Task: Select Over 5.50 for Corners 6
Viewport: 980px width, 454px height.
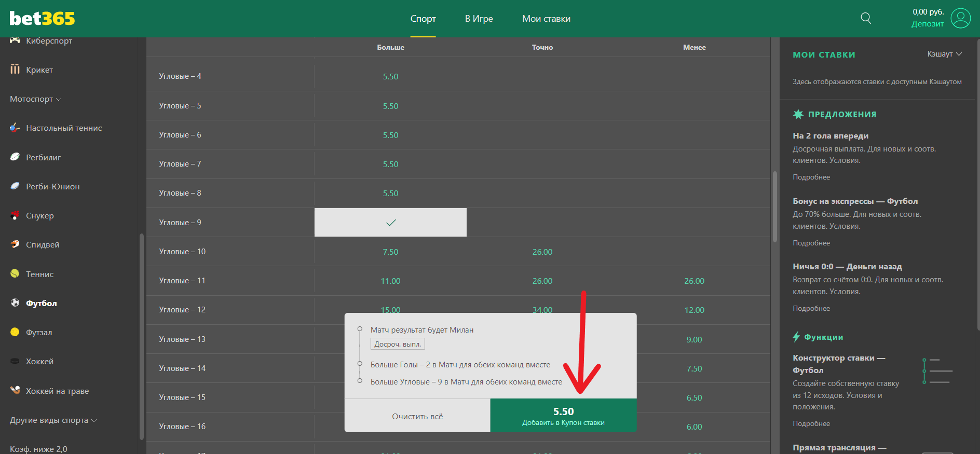Action: pyautogui.click(x=390, y=135)
